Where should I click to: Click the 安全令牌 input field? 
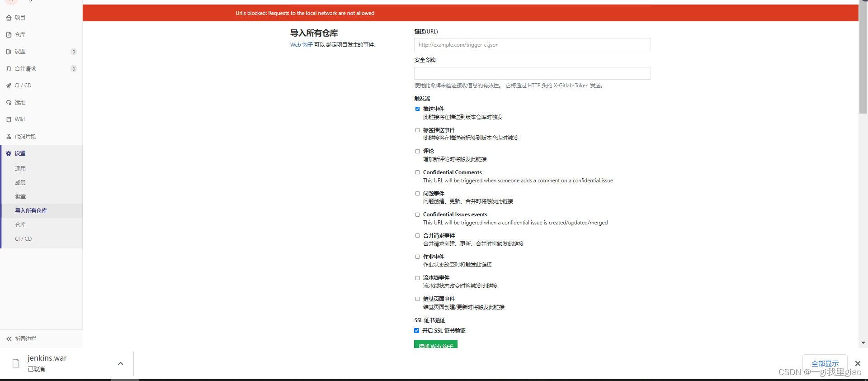click(x=532, y=73)
